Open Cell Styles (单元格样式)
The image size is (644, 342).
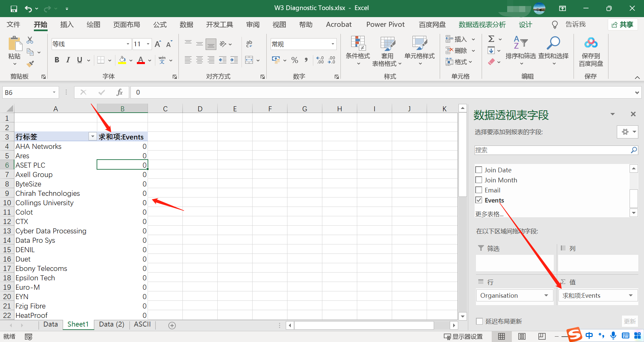point(420,51)
